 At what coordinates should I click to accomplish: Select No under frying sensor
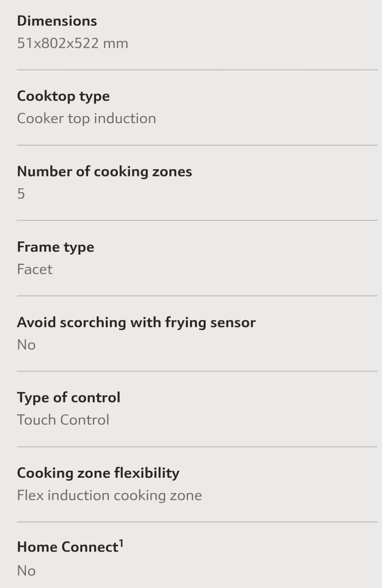(x=26, y=345)
